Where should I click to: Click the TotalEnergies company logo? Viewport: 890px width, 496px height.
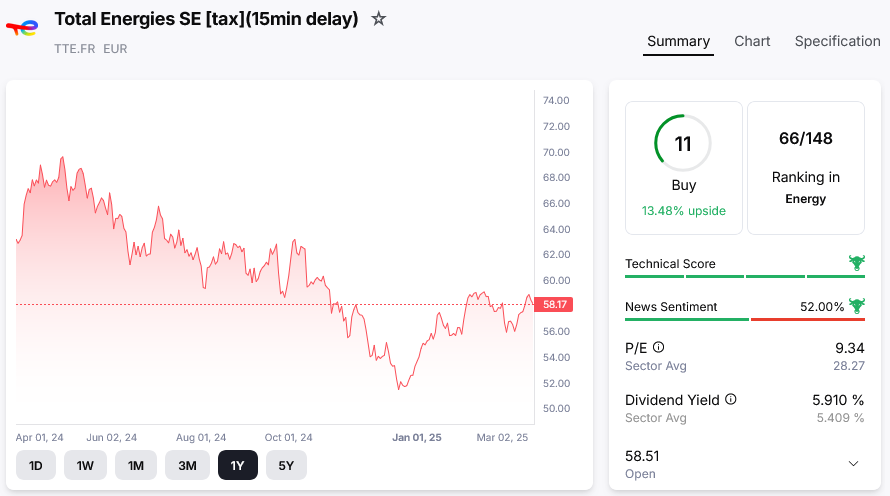pos(22,27)
